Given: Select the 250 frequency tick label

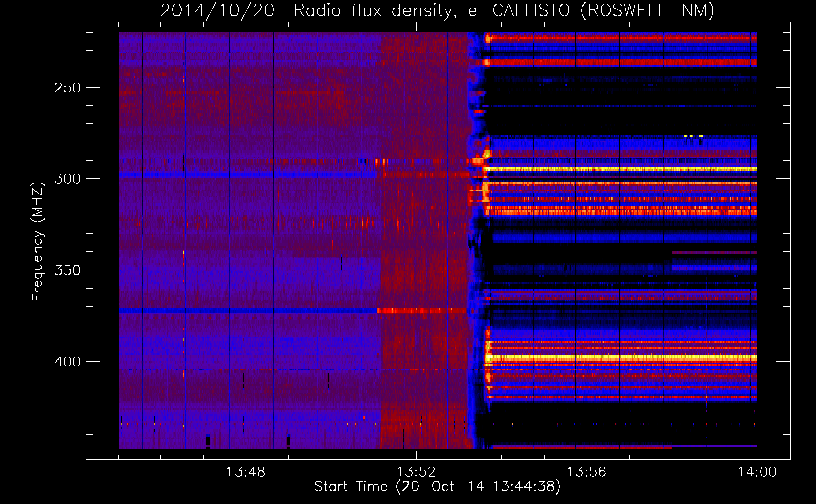Looking at the screenshot, I should [x=68, y=88].
